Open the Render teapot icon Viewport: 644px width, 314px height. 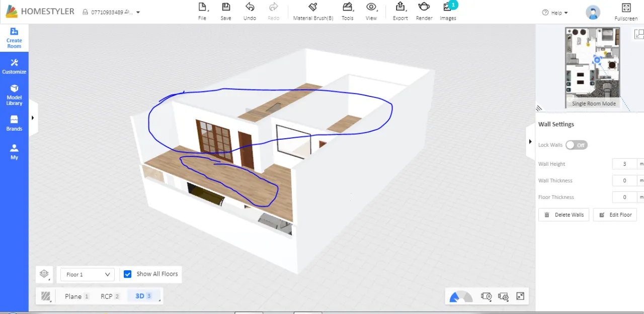(x=424, y=8)
